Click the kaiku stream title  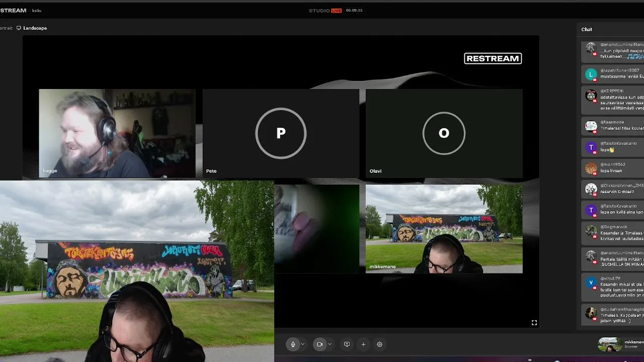(x=37, y=11)
